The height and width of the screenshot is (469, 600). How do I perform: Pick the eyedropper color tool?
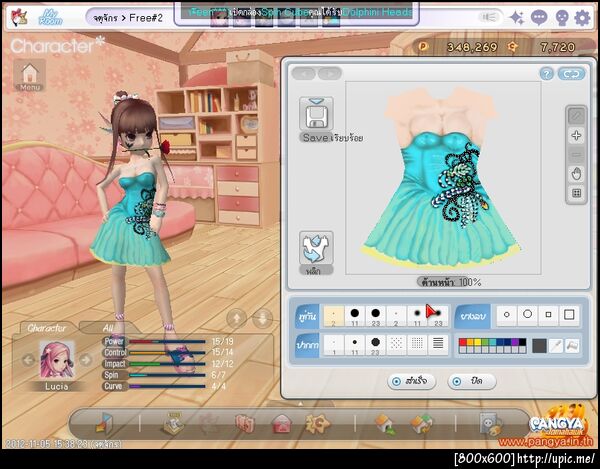pos(556,346)
